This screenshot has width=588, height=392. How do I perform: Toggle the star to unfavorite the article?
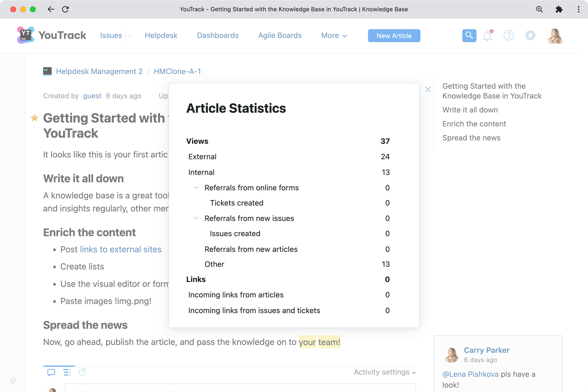(x=34, y=118)
